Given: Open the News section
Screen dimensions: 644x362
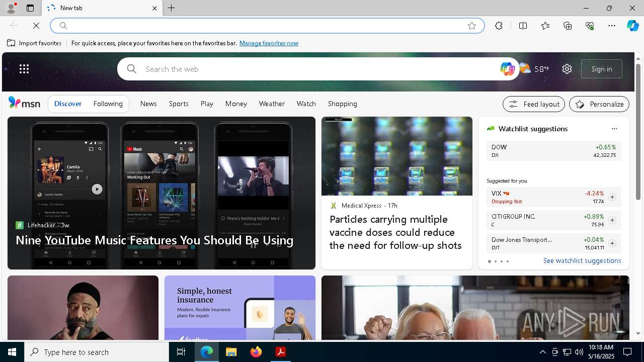Looking at the screenshot, I should pos(148,104).
